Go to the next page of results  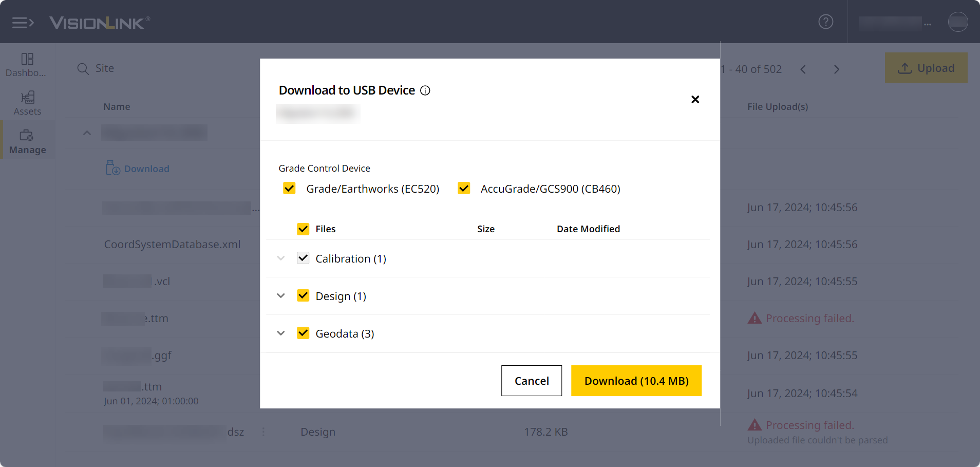pyautogui.click(x=837, y=69)
